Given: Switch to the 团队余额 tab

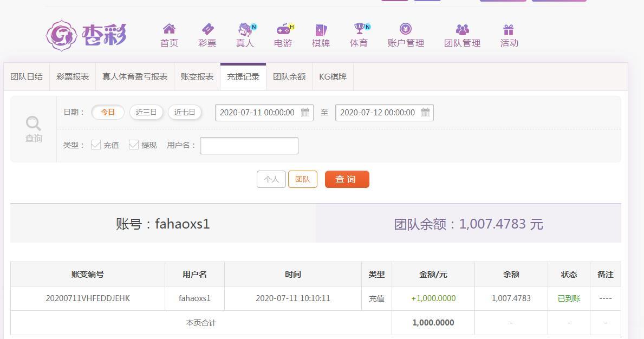Looking at the screenshot, I should [289, 77].
